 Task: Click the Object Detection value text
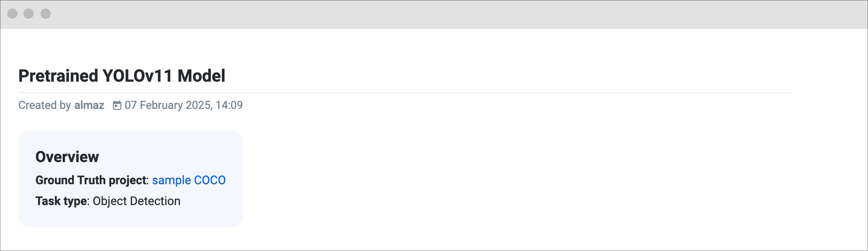coord(137,201)
